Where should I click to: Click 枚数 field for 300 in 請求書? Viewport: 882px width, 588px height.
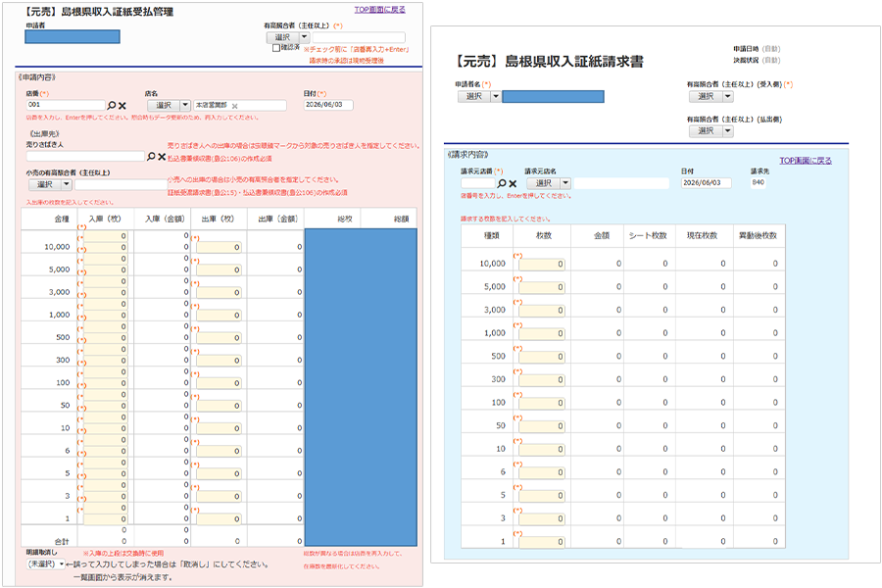(x=542, y=380)
